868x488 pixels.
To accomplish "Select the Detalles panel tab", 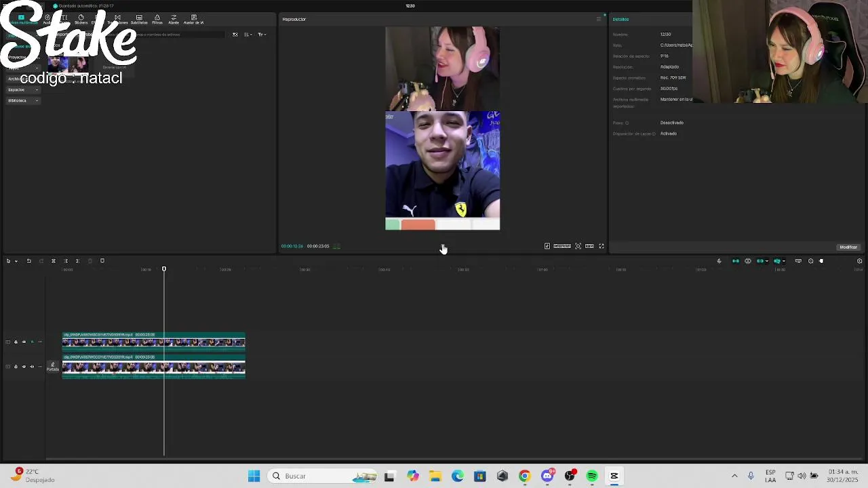I will pyautogui.click(x=620, y=19).
